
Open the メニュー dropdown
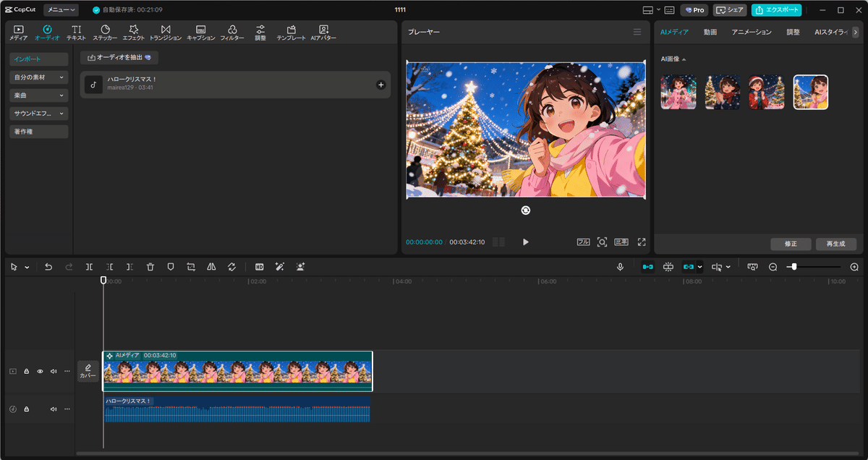tap(61, 10)
